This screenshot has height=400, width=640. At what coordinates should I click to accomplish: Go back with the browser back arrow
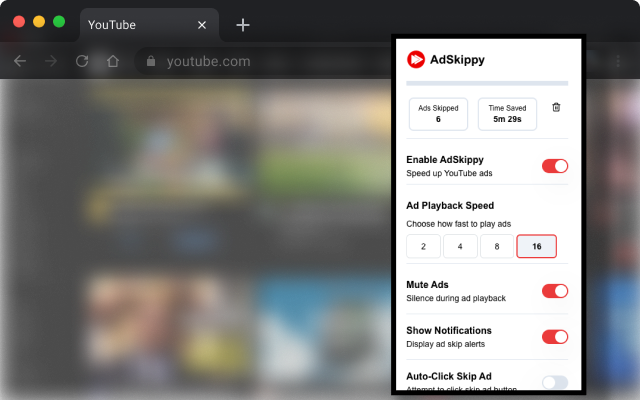[x=20, y=61]
